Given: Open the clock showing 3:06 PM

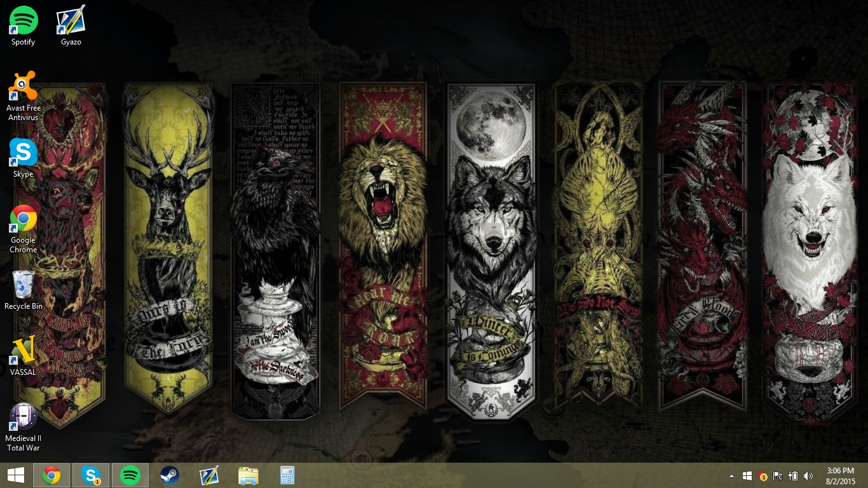Looking at the screenshot, I should pos(841,475).
